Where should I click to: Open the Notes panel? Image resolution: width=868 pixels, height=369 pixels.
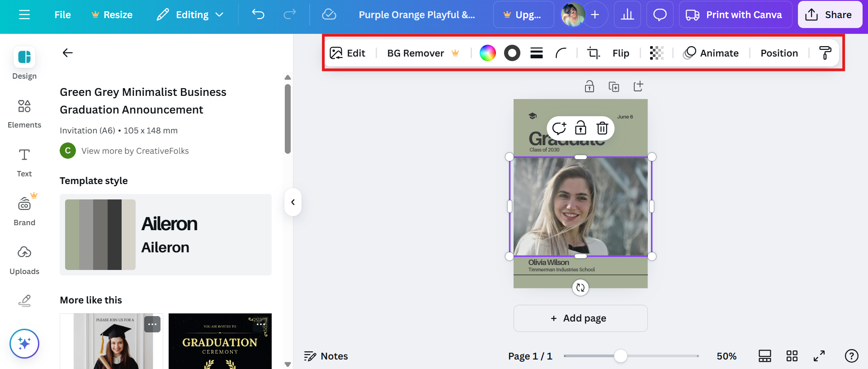[x=326, y=356]
